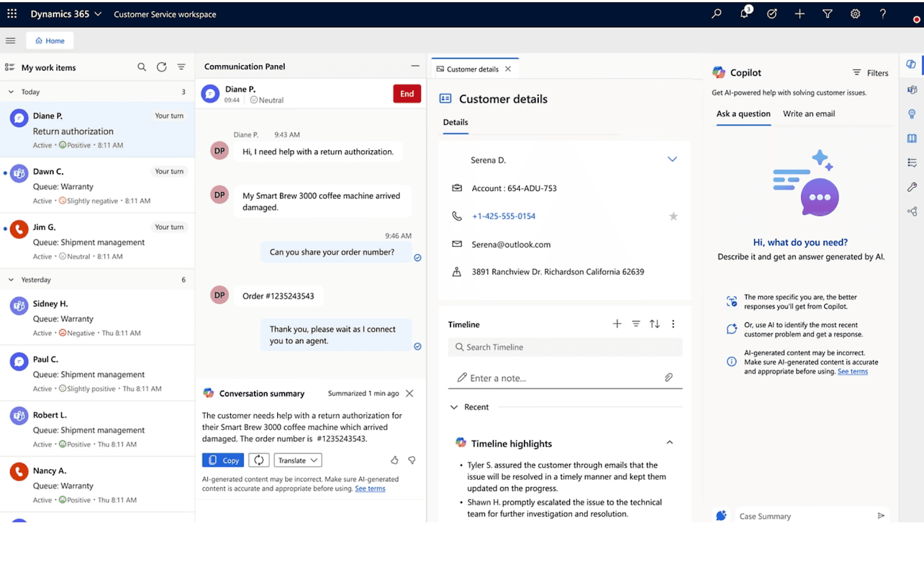Give thumbs down to conversation summary

412,460
